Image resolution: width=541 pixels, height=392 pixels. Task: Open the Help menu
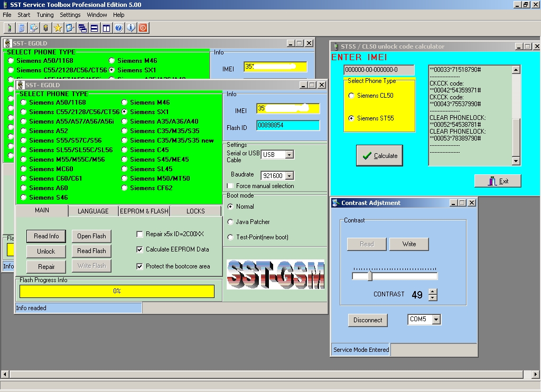(x=118, y=15)
